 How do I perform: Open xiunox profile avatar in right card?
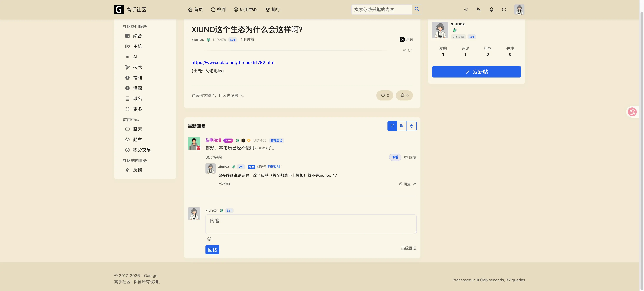coord(440,30)
